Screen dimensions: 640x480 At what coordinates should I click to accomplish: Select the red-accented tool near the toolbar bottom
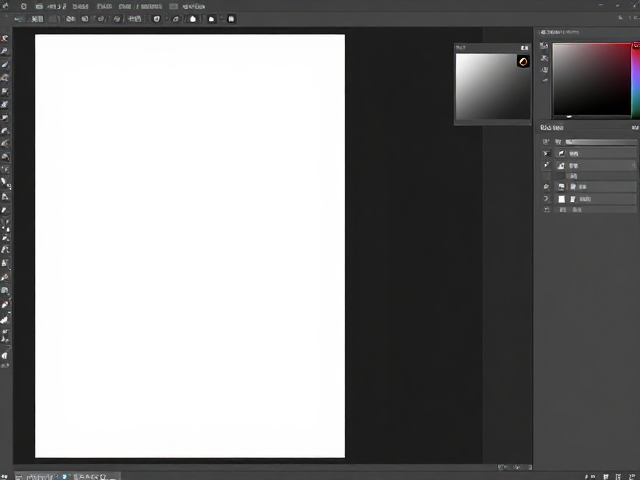tap(5, 304)
